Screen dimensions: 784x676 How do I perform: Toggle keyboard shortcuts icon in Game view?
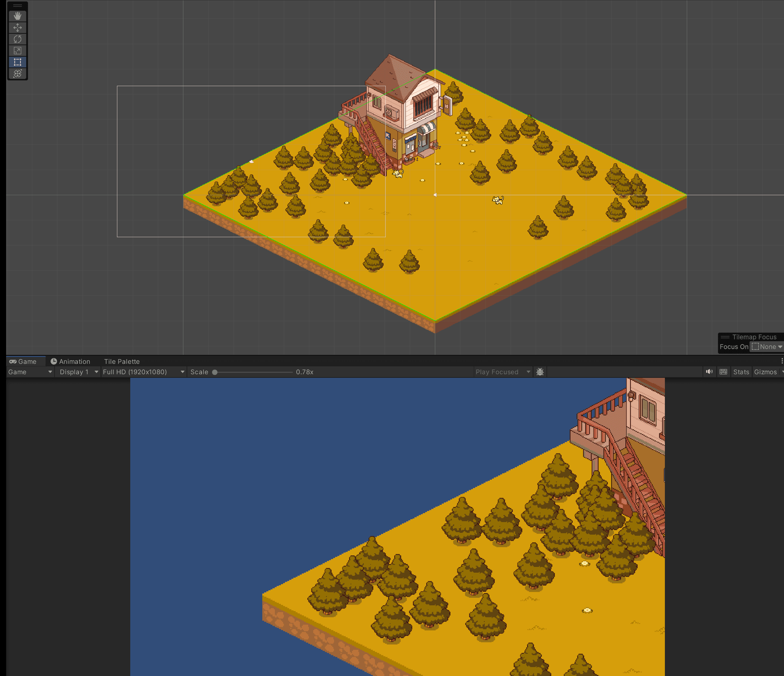[723, 372]
